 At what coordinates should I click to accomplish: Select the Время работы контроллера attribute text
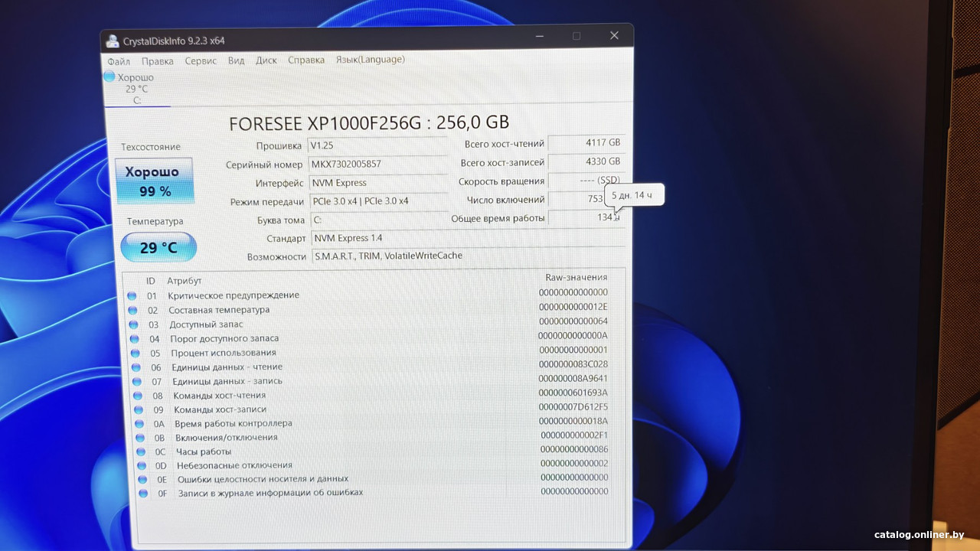tap(234, 423)
